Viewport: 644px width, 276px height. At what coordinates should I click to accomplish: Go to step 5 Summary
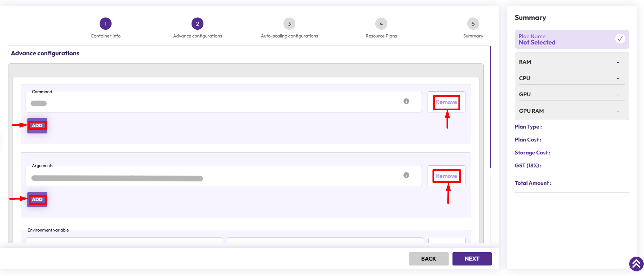tap(473, 24)
